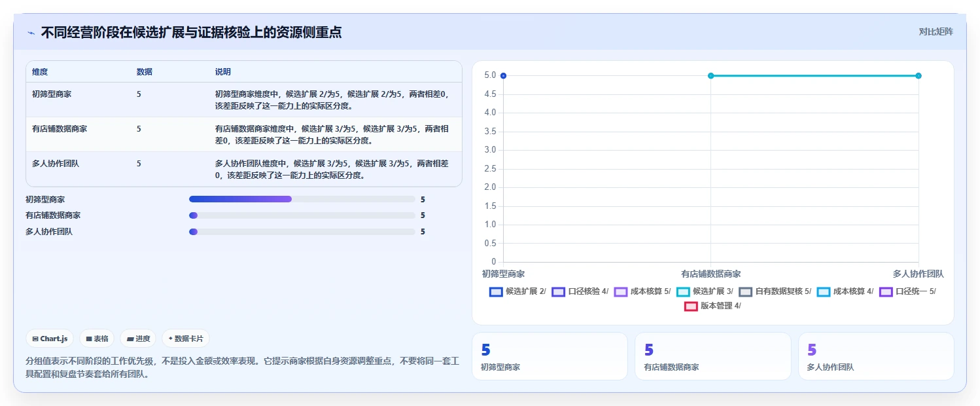Click the blue data point above 初筛型商家
The height and width of the screenshot is (406, 980).
point(503,76)
